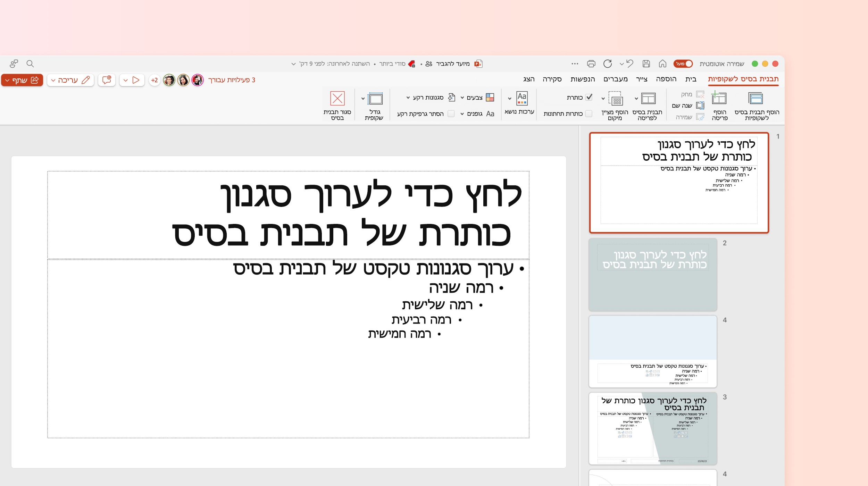Click the גודל שקופית slide size icon
Screen dimensions: 868x486
tap(375, 99)
